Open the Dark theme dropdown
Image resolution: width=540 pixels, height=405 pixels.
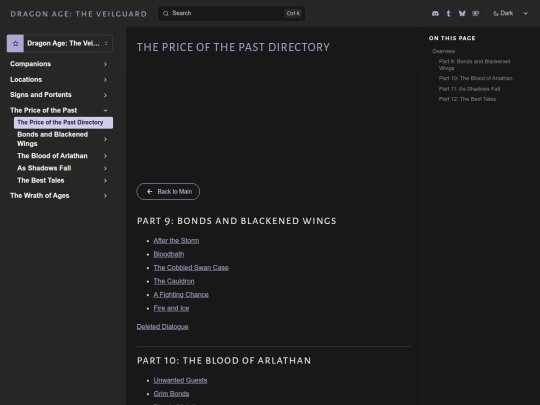point(510,13)
